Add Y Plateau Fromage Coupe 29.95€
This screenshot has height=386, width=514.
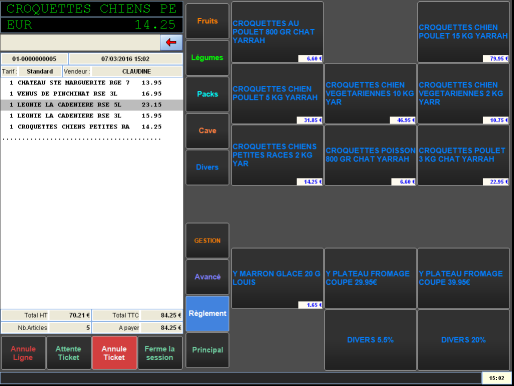click(370, 278)
